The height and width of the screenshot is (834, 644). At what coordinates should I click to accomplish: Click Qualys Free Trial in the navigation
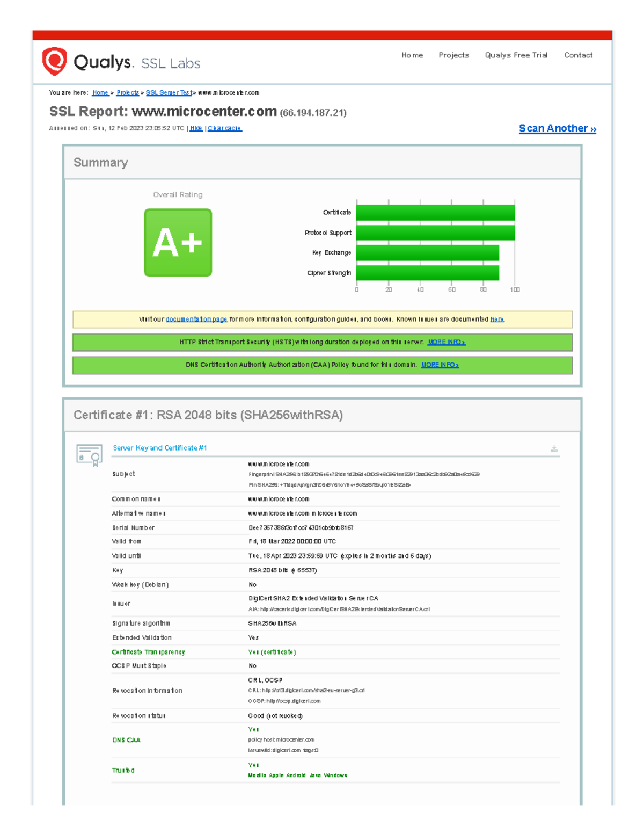click(x=516, y=55)
